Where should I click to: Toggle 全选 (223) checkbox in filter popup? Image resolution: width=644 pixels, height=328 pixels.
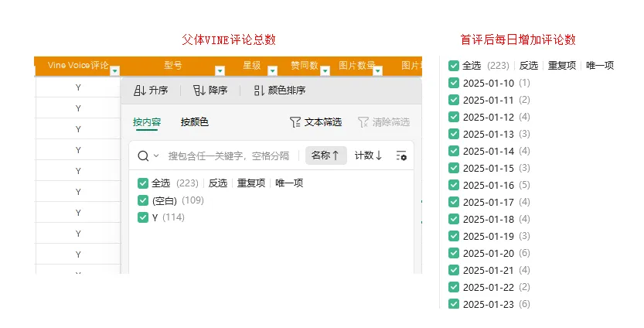tap(143, 183)
